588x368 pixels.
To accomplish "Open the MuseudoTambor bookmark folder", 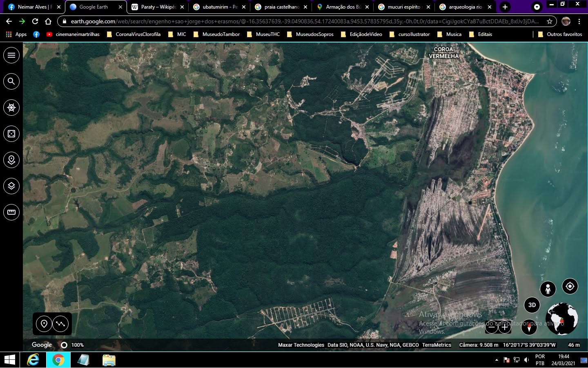I will (x=217, y=34).
